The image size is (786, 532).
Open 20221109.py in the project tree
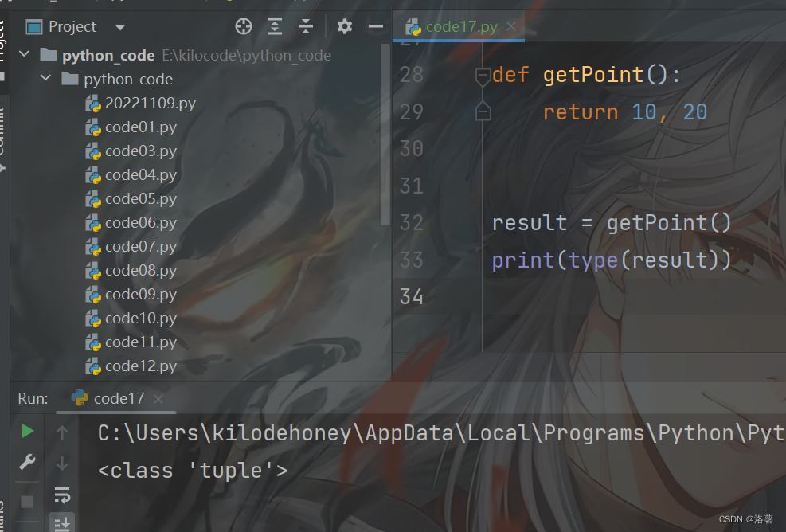[x=140, y=104]
